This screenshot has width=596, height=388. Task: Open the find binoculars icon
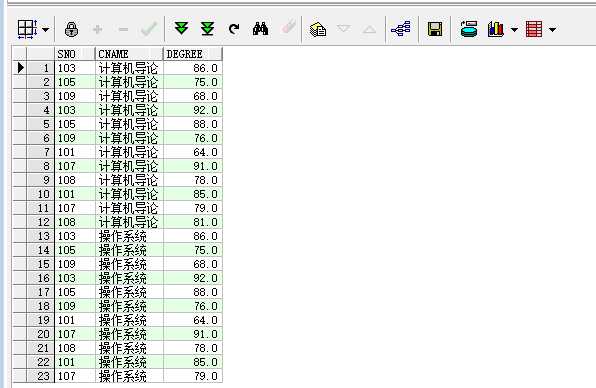click(260, 29)
